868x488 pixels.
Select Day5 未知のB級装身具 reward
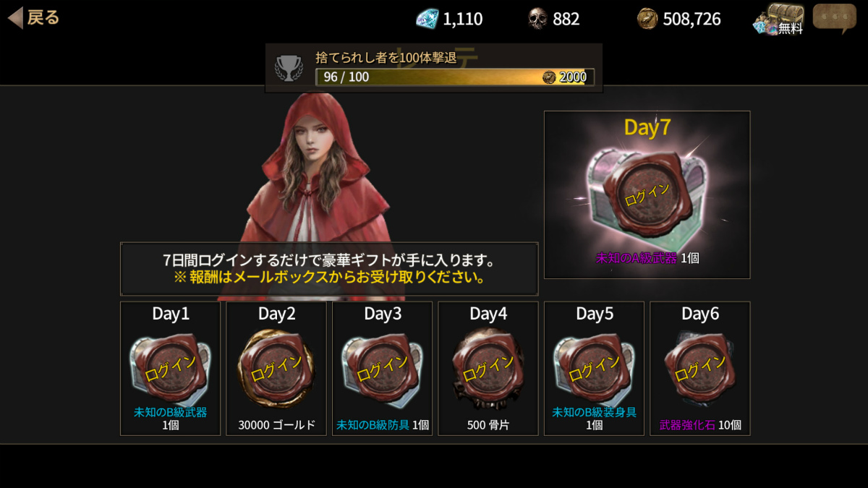594,369
